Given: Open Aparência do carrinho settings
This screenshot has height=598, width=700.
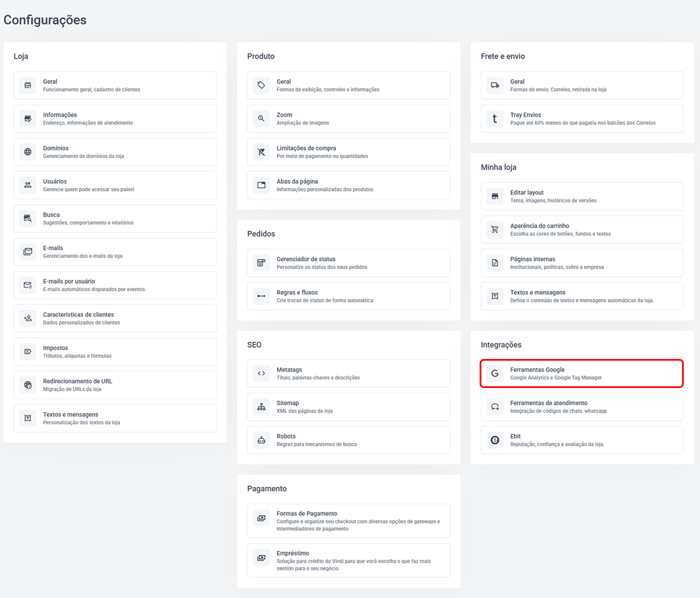Looking at the screenshot, I should click(x=582, y=230).
